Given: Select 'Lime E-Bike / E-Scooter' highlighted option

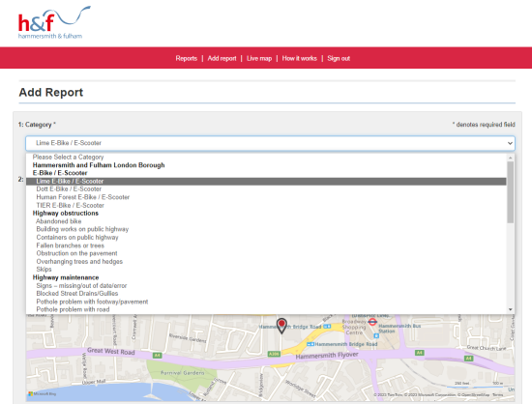Looking at the screenshot, I should click(266, 182).
